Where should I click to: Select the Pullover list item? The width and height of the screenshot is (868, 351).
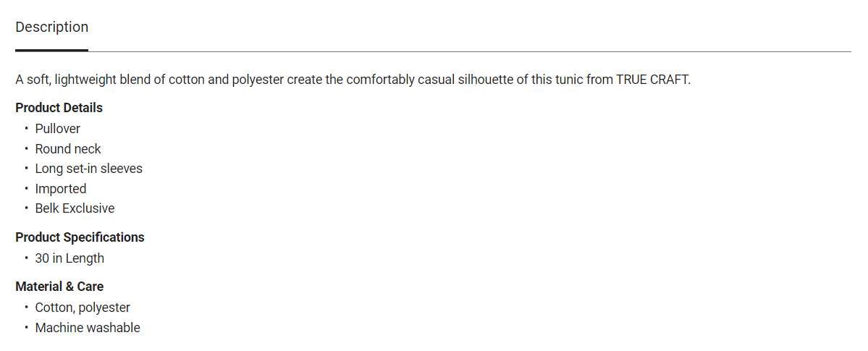click(x=57, y=129)
